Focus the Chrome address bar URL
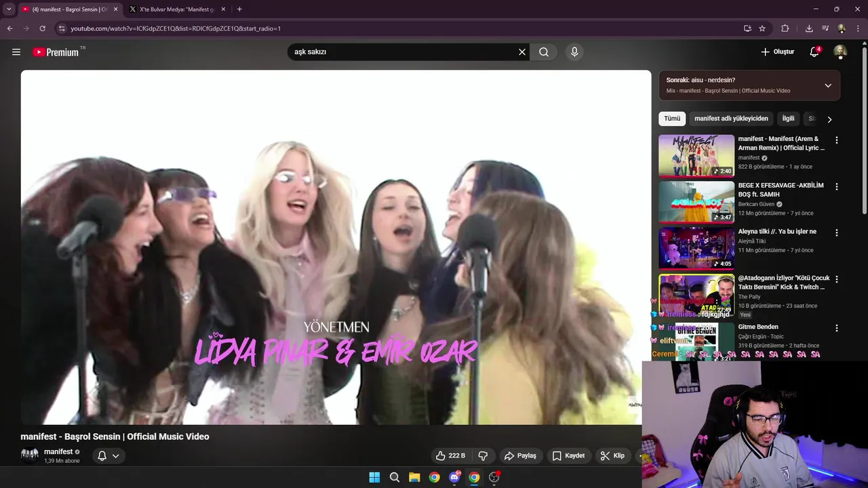 [x=175, y=28]
